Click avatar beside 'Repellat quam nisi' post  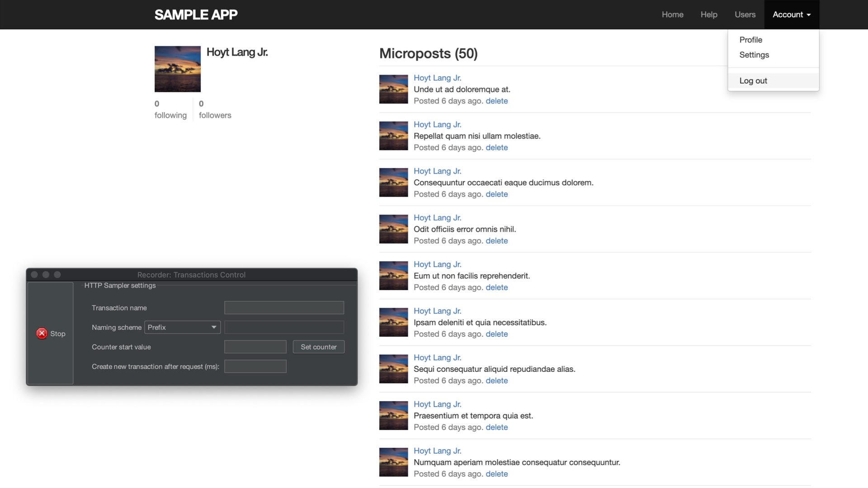pos(393,136)
